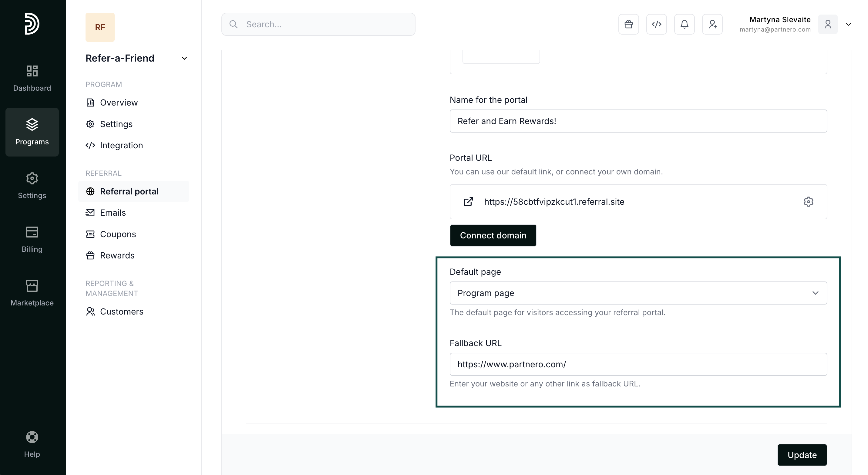This screenshot has width=868, height=475.
Task: Open Help from the sidebar
Action: (32, 444)
